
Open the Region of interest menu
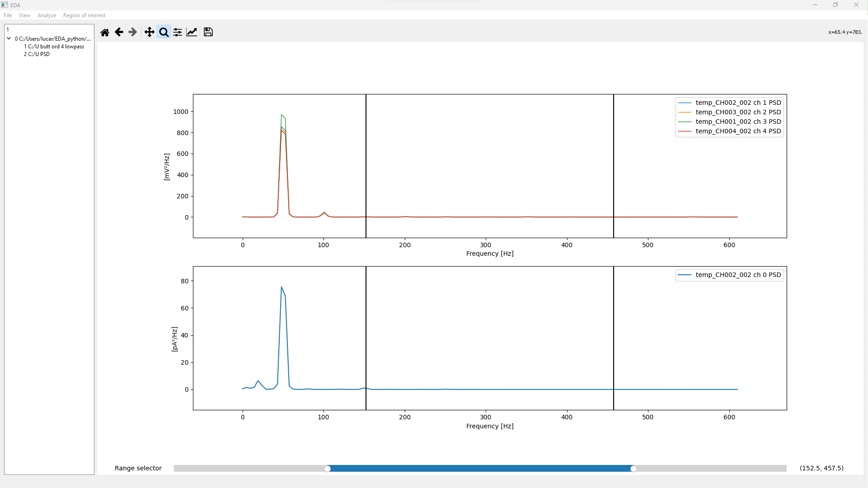84,15
